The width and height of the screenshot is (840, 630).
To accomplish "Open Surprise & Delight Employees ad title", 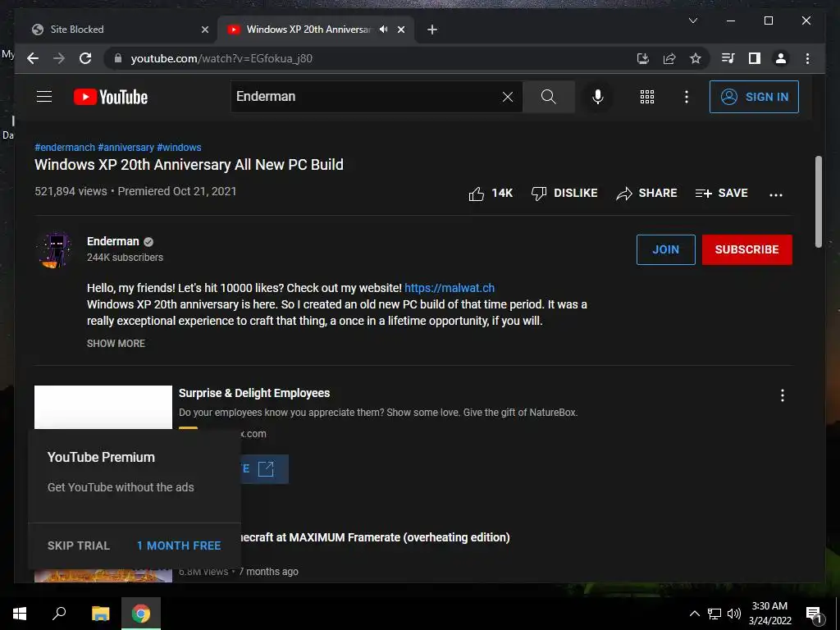I will coord(254,393).
